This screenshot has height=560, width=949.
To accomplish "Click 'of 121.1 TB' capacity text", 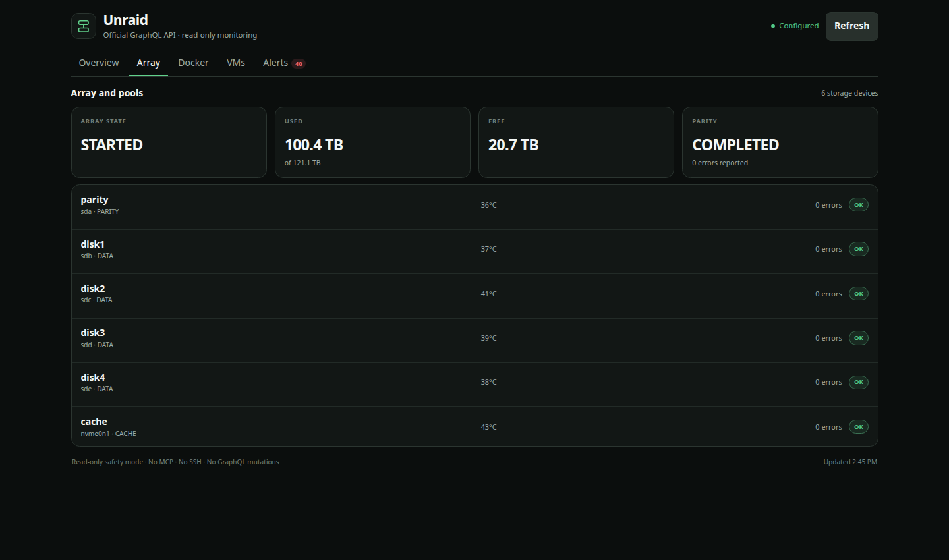I will point(302,163).
